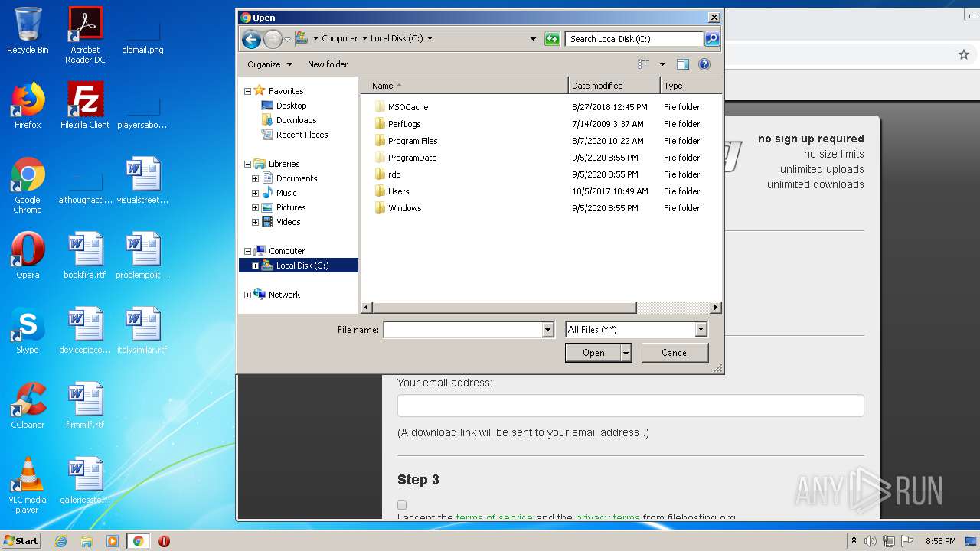
Task: Sort by the Name column header
Action: point(465,86)
